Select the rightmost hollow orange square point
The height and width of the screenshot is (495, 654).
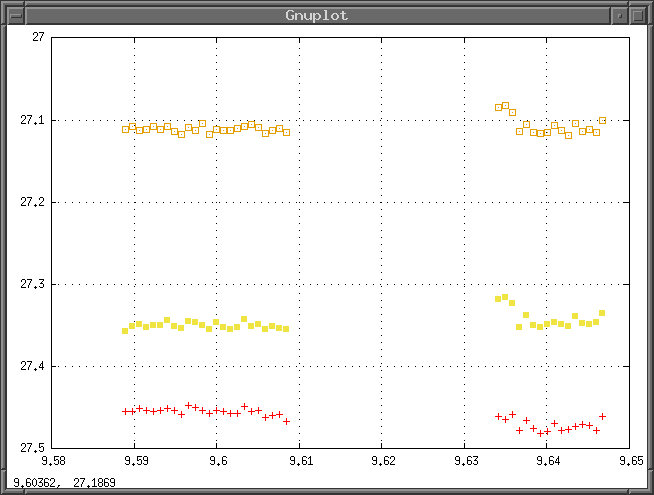(x=602, y=120)
